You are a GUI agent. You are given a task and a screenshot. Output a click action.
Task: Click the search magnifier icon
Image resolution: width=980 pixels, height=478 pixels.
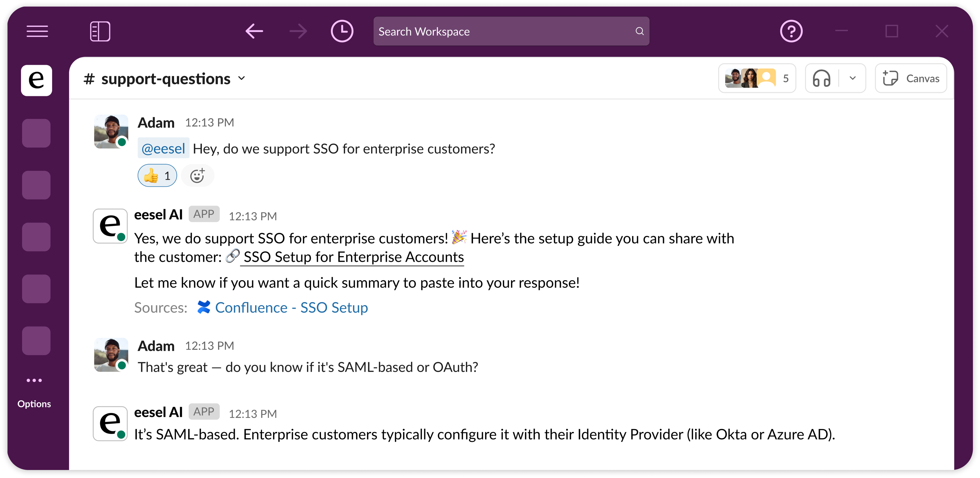tap(639, 31)
